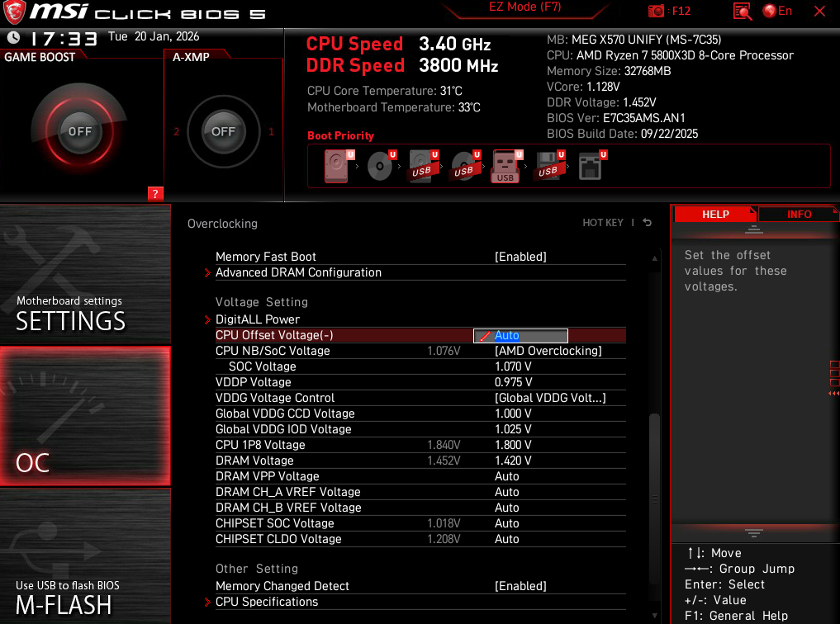The height and width of the screenshot is (624, 840).
Task: Toggle Memory Changed Detect Enabled value
Action: [x=520, y=587]
